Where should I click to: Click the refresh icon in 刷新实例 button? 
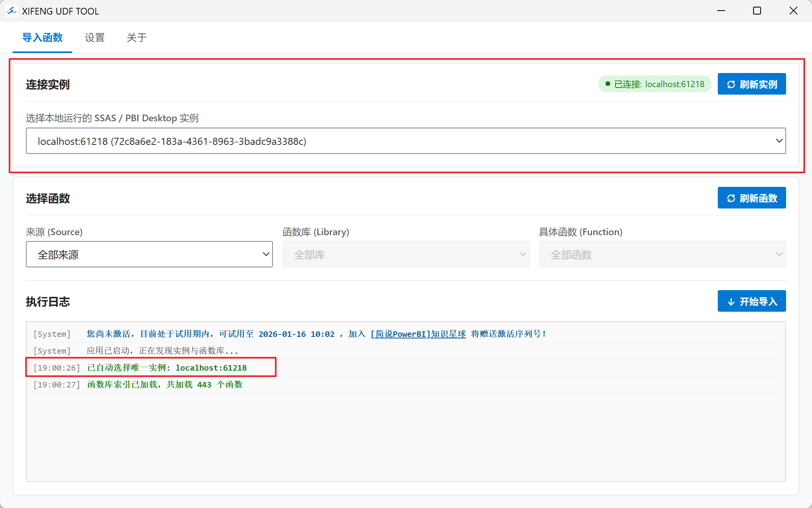[x=731, y=84]
